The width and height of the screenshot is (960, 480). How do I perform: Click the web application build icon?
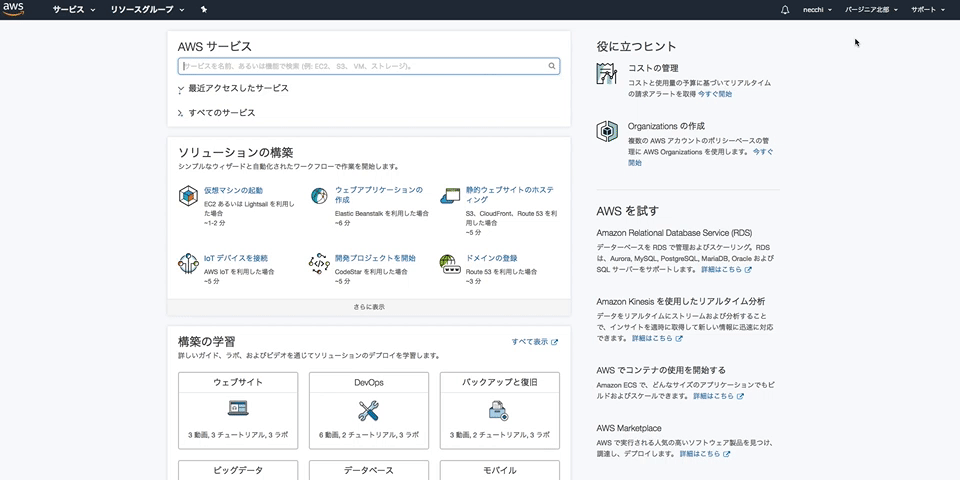click(319, 196)
